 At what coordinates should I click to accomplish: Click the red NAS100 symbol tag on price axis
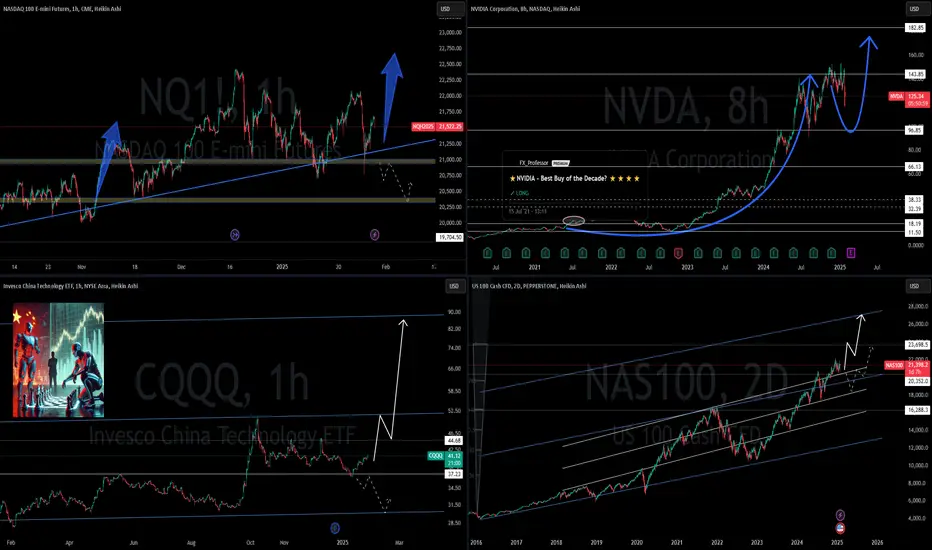(x=894, y=365)
